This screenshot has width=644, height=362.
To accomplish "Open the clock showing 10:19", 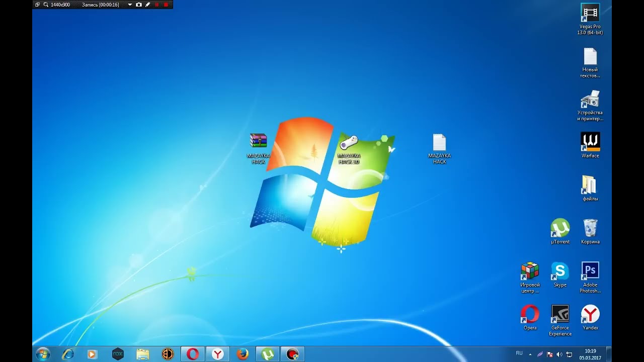I will click(x=590, y=354).
